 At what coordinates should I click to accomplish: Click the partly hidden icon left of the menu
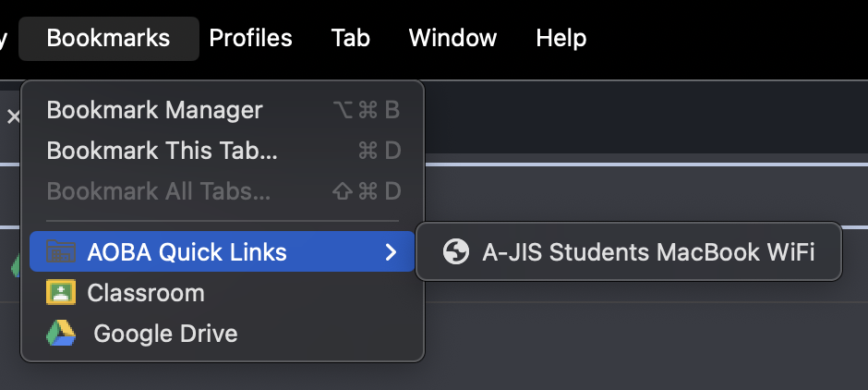[x=16, y=266]
